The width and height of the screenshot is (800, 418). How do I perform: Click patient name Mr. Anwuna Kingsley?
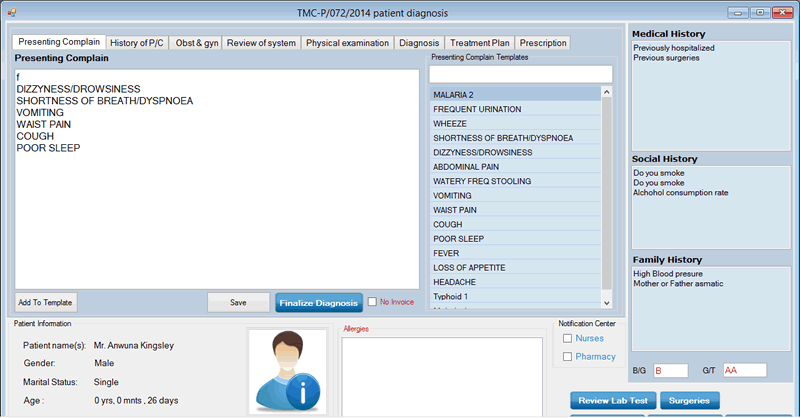(x=134, y=346)
